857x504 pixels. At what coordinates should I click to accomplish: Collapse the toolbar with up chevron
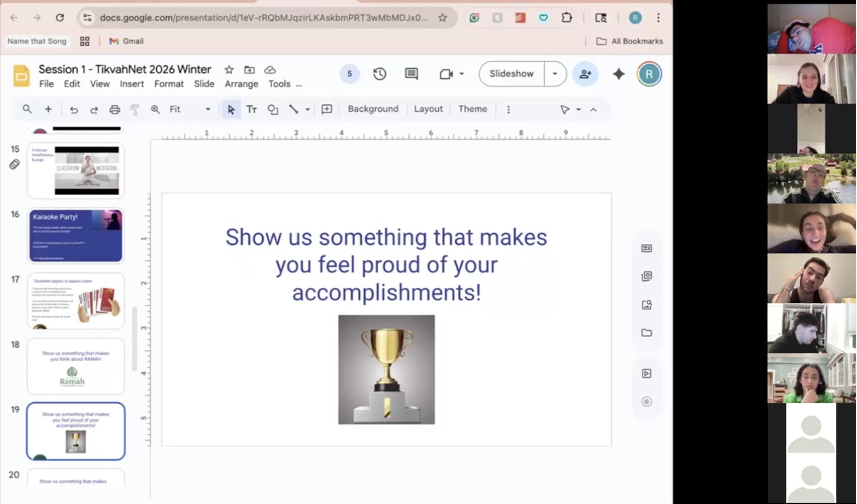tap(593, 110)
